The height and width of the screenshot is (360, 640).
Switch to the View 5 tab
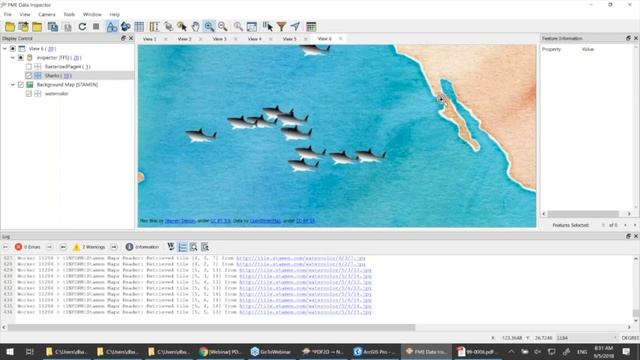290,39
